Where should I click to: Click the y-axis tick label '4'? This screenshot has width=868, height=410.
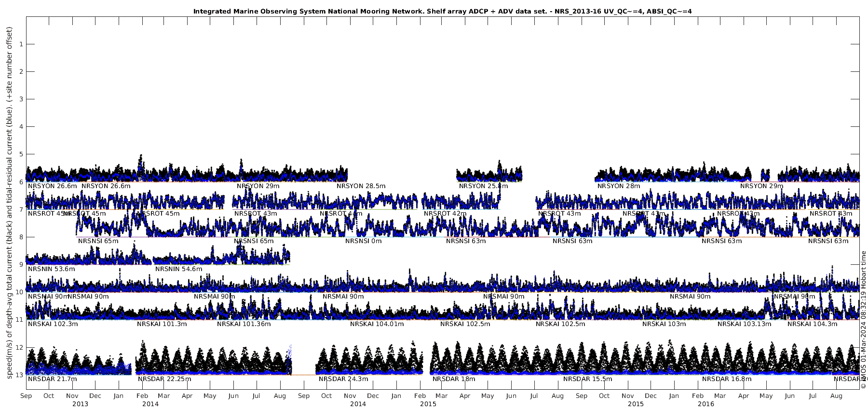[21, 127]
